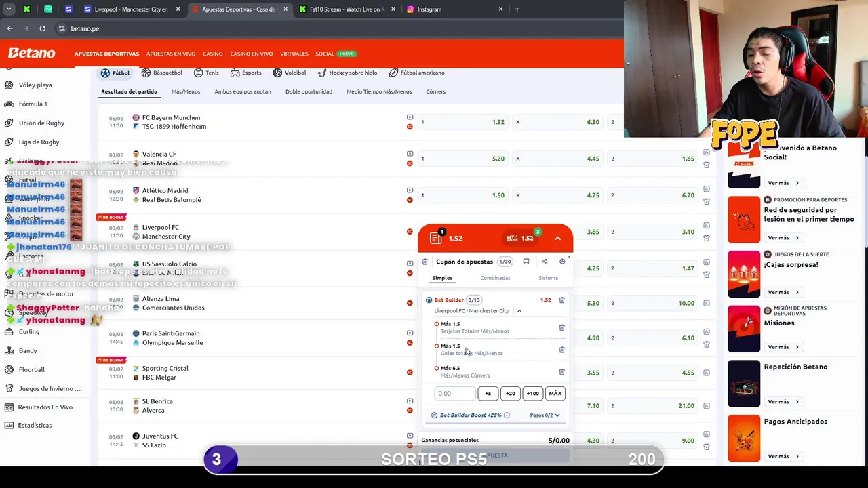The width and height of the screenshot is (868, 488).
Task: Open Vóley-playa in sidebar
Action: click(x=35, y=85)
